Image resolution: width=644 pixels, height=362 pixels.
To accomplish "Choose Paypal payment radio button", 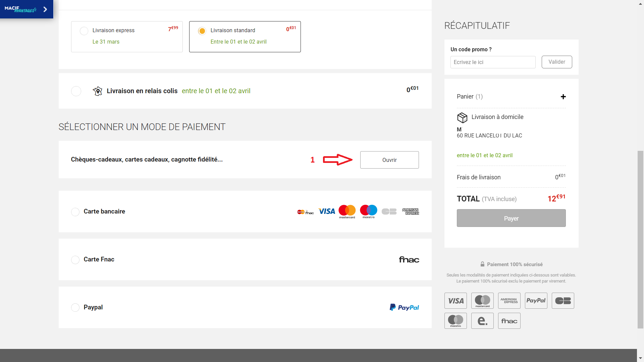I will point(75,307).
